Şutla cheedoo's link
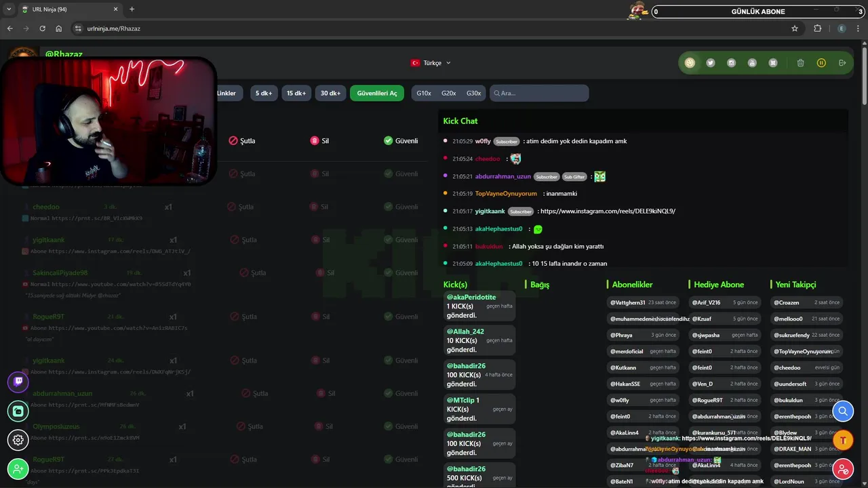This screenshot has width=868, height=488. 242,207
